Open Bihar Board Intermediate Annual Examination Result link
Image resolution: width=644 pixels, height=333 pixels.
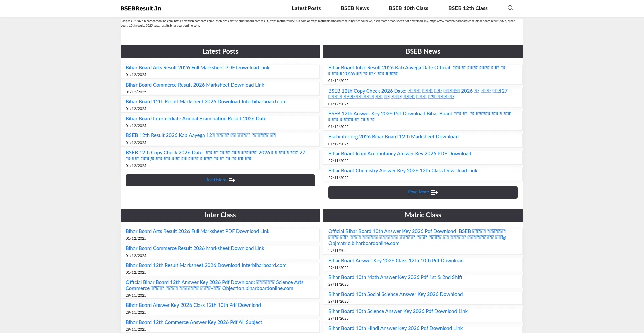pyautogui.click(x=196, y=119)
